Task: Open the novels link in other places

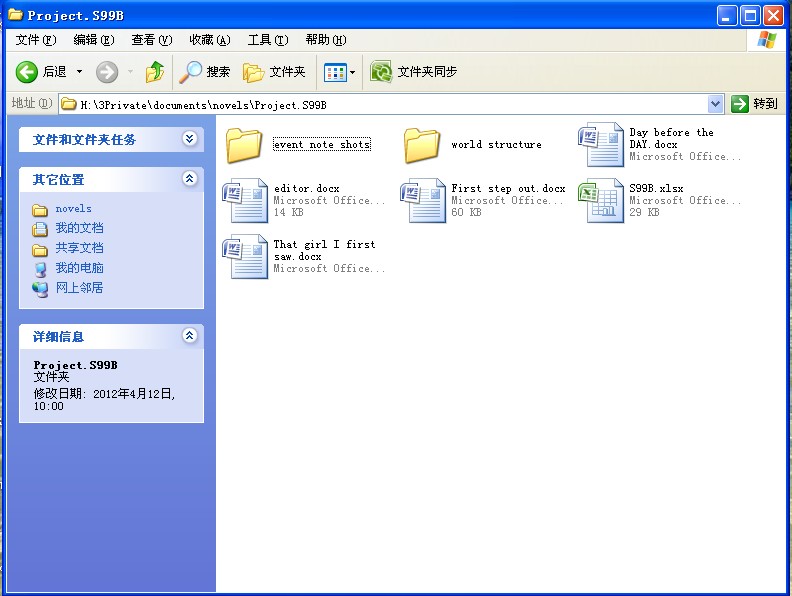Action: click(74, 209)
